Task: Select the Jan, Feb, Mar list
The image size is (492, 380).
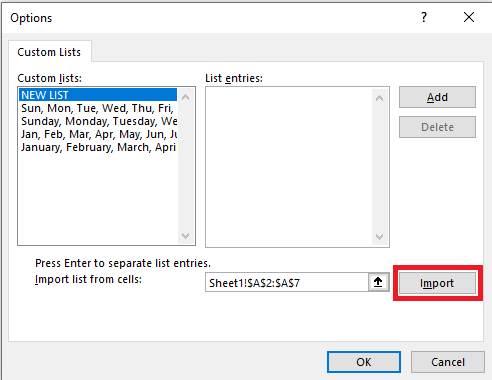Action: point(98,134)
